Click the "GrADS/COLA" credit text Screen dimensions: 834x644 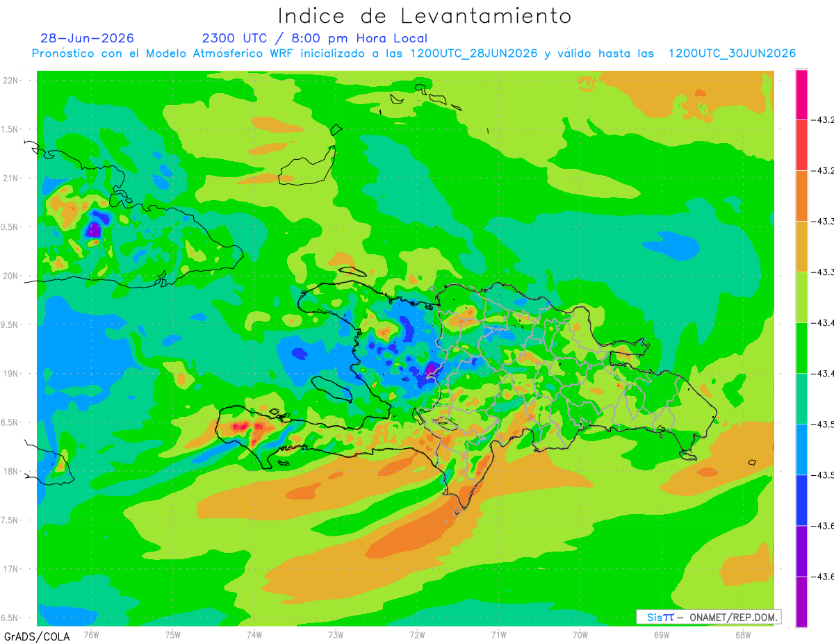37,636
